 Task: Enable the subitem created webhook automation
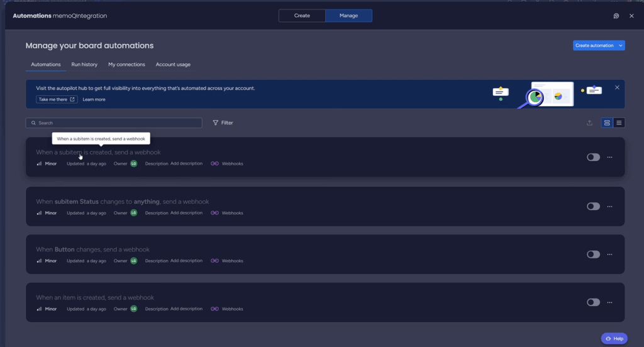point(593,157)
